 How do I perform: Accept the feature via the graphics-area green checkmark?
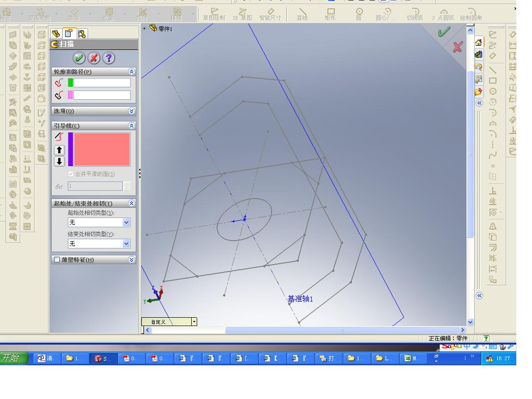click(444, 32)
